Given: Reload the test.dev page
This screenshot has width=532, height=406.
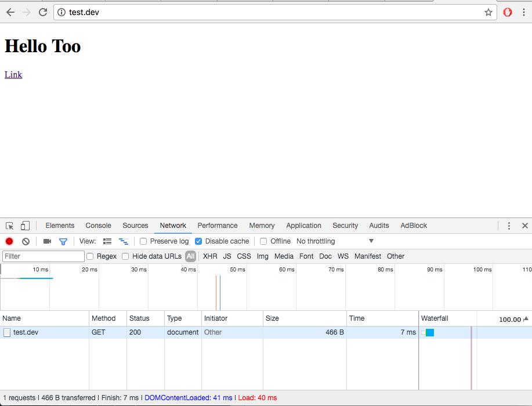Looking at the screenshot, I should click(43, 13).
